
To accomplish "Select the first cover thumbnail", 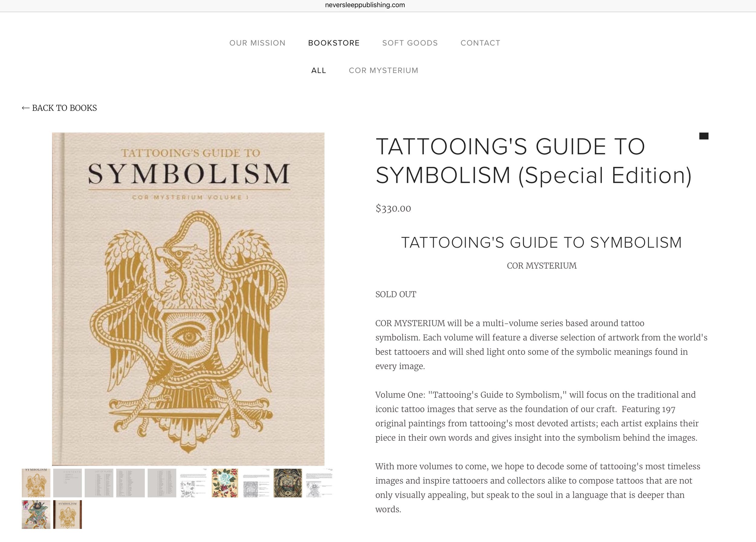I will 36,483.
